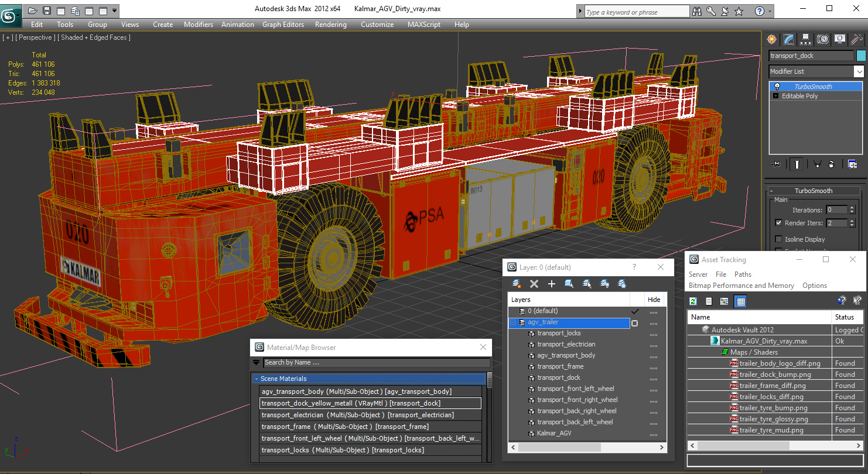This screenshot has height=474, width=868.
Task: Click Highlight Selected Objects' Layers icon
Action: (x=587, y=284)
